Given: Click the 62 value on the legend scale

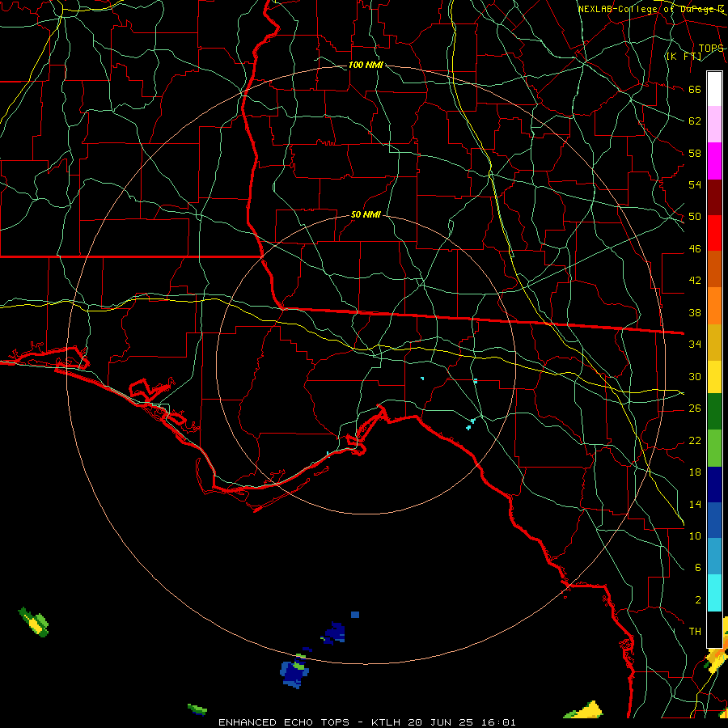Looking at the screenshot, I should pos(695,121).
